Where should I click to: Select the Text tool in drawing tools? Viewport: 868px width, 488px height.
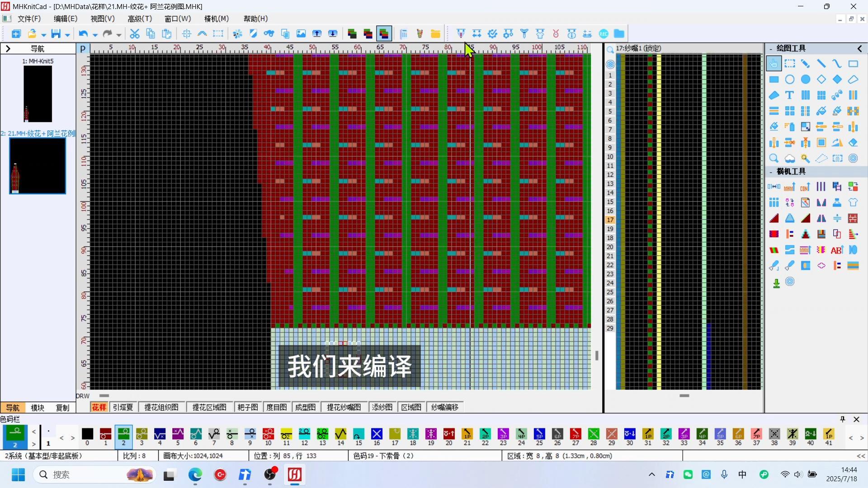tap(789, 95)
